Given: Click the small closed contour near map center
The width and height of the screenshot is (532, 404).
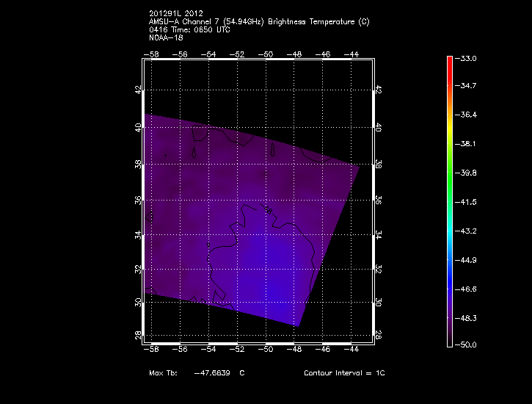Looking at the screenshot, I should point(269,212).
